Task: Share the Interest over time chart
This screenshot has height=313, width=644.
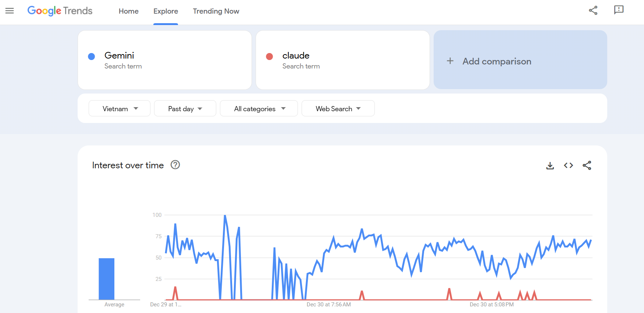Action: click(x=587, y=166)
